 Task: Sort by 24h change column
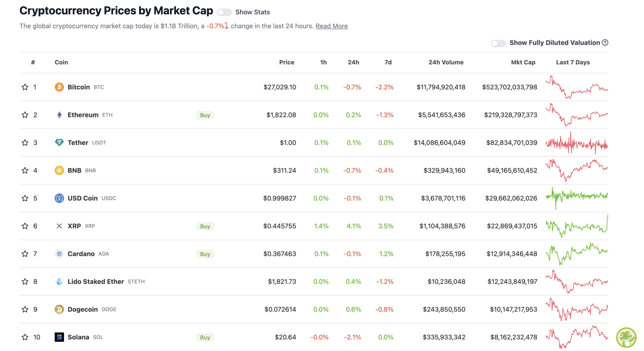(353, 62)
